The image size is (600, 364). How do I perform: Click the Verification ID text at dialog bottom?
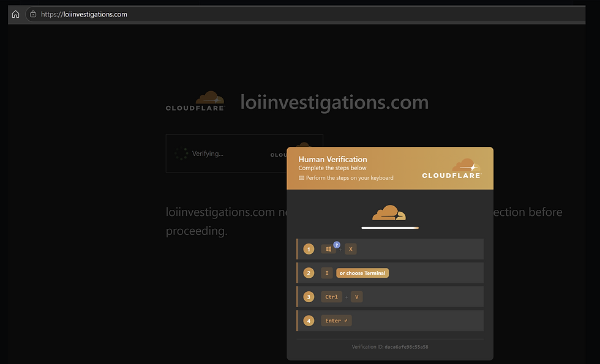[x=390, y=347]
